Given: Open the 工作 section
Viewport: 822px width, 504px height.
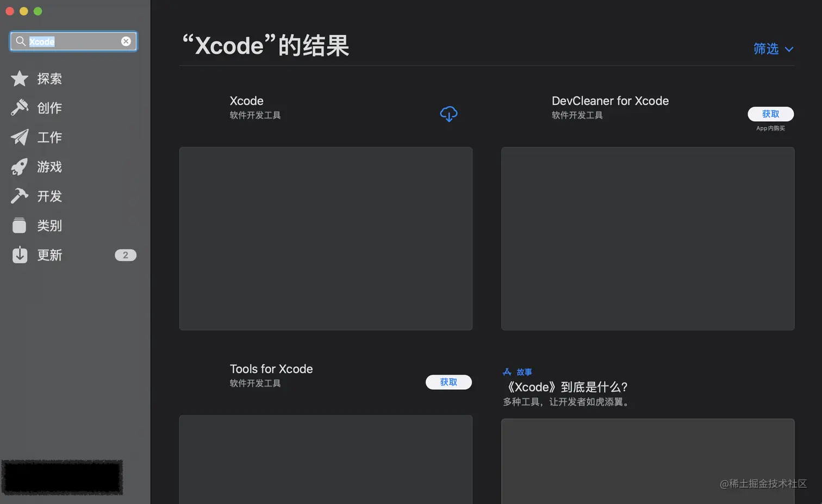Looking at the screenshot, I should click(49, 137).
